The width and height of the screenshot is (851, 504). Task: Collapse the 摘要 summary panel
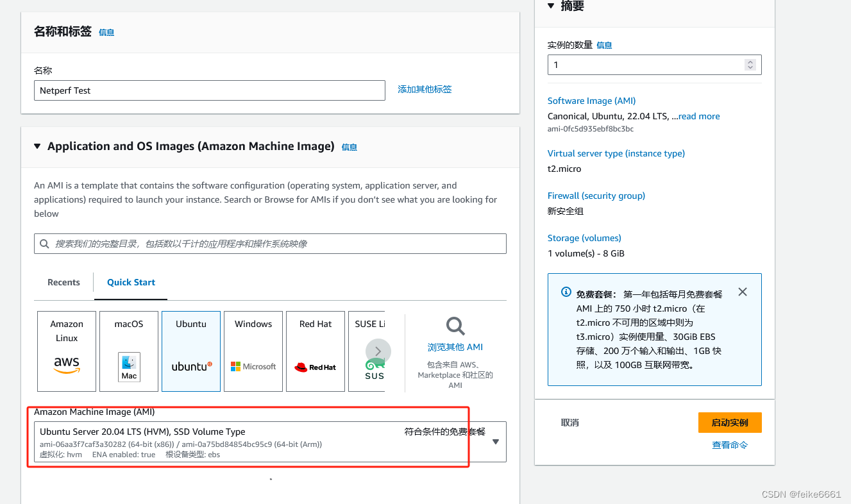coord(551,6)
